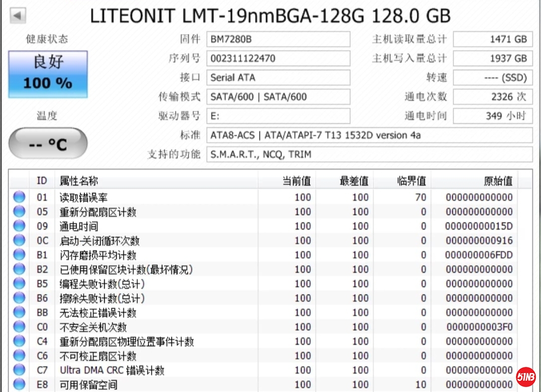The width and height of the screenshot is (541, 392).
Task: Click status orb for 可用保留空间 row
Action: pos(19,384)
